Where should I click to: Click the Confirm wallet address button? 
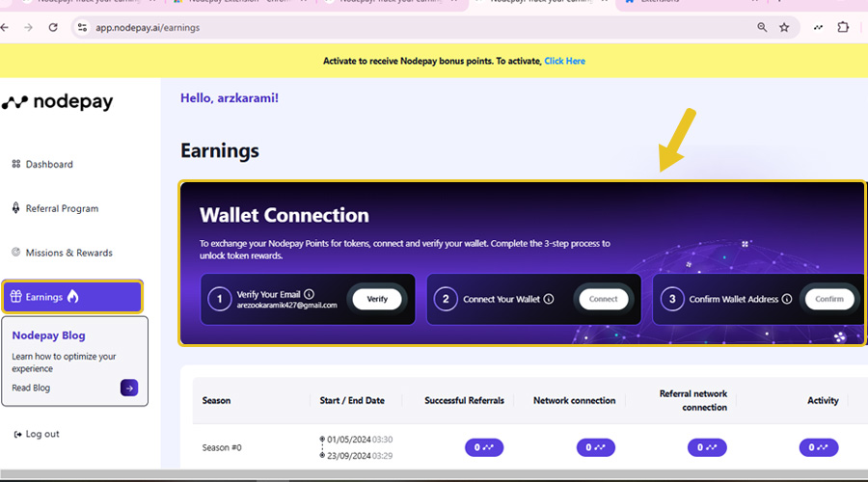[829, 299]
